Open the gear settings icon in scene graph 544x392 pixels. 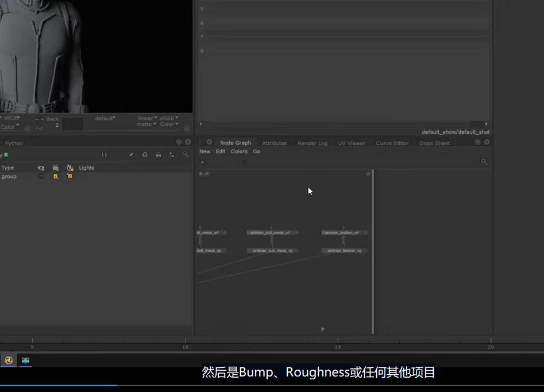tap(145, 155)
